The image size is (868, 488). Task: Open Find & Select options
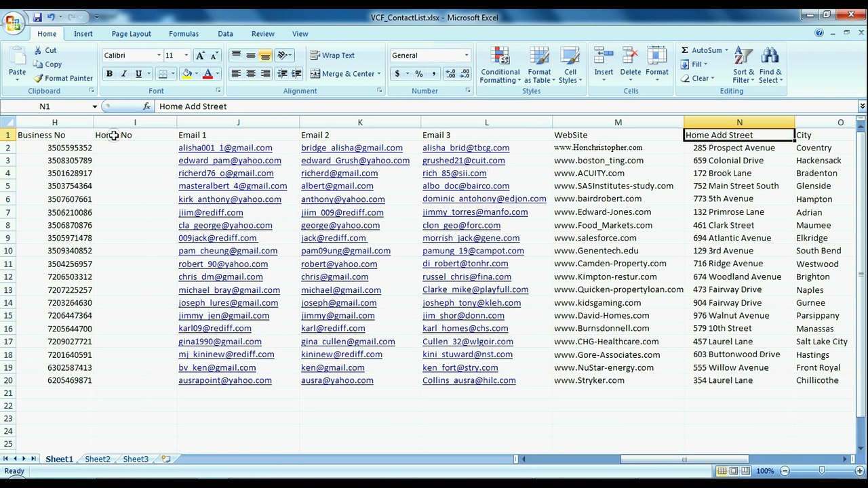pos(770,66)
